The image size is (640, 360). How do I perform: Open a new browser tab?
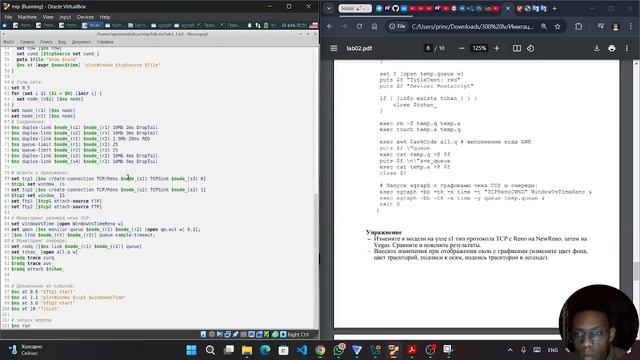(554, 8)
